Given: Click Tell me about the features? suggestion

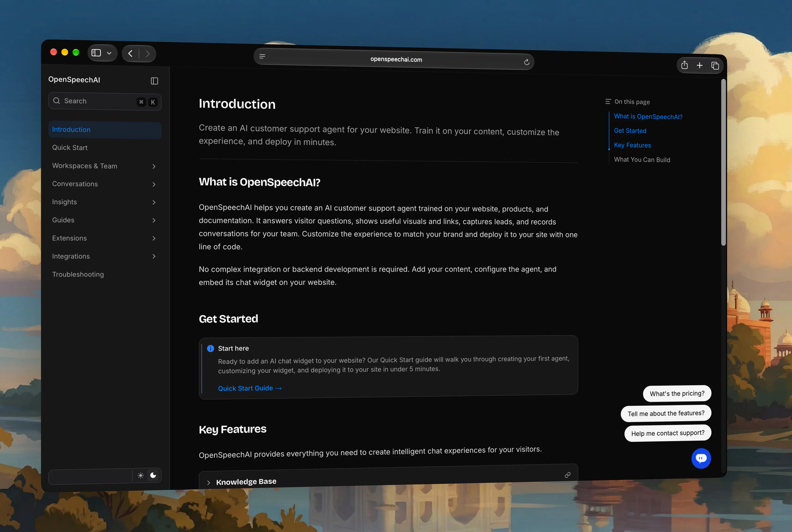Looking at the screenshot, I should (x=666, y=413).
